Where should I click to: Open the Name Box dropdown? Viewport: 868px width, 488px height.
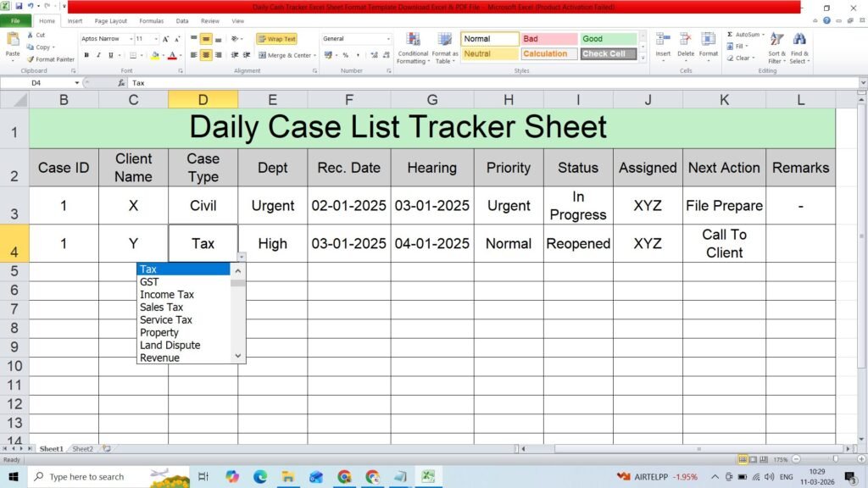pos(77,83)
